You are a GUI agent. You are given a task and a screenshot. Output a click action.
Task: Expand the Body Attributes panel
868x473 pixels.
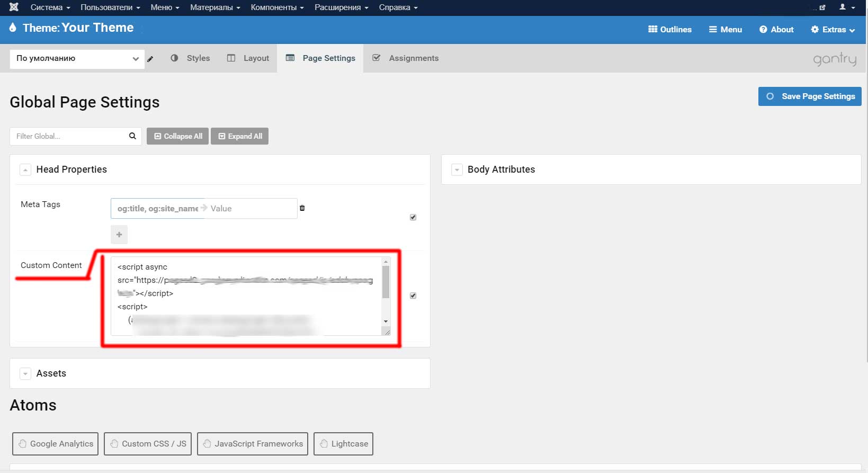[x=457, y=170]
